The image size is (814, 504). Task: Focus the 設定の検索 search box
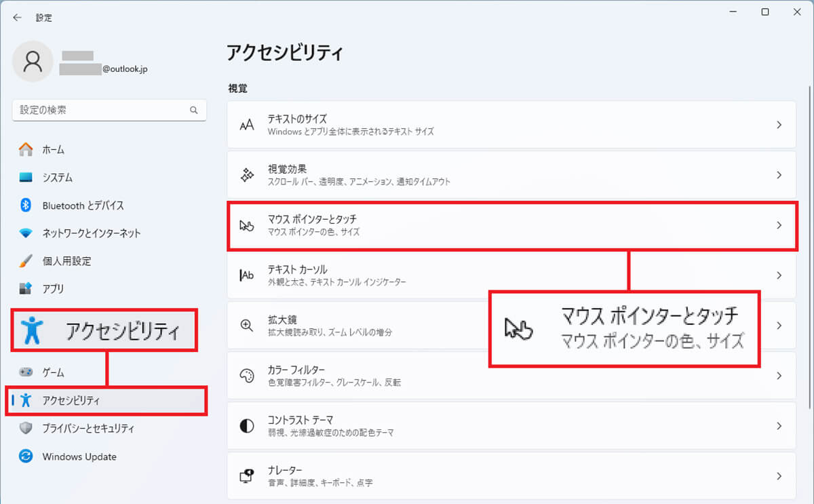pyautogui.click(x=109, y=110)
